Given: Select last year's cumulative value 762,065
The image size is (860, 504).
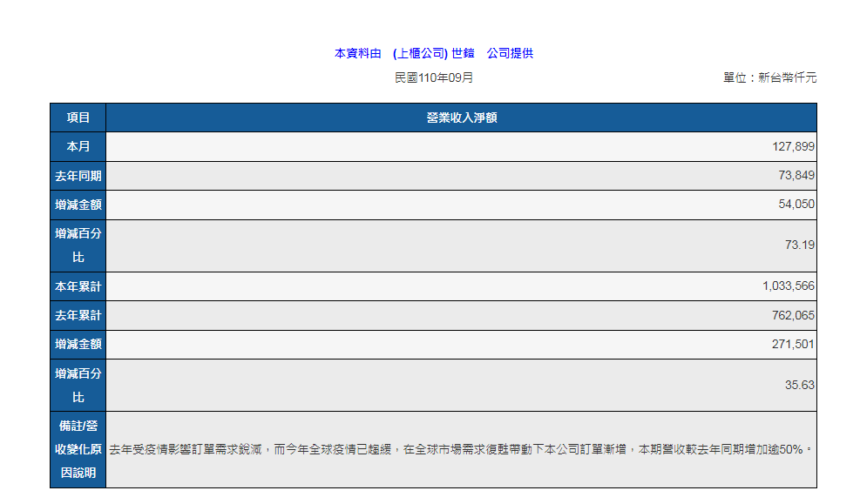Looking at the screenshot, I should tap(793, 315).
